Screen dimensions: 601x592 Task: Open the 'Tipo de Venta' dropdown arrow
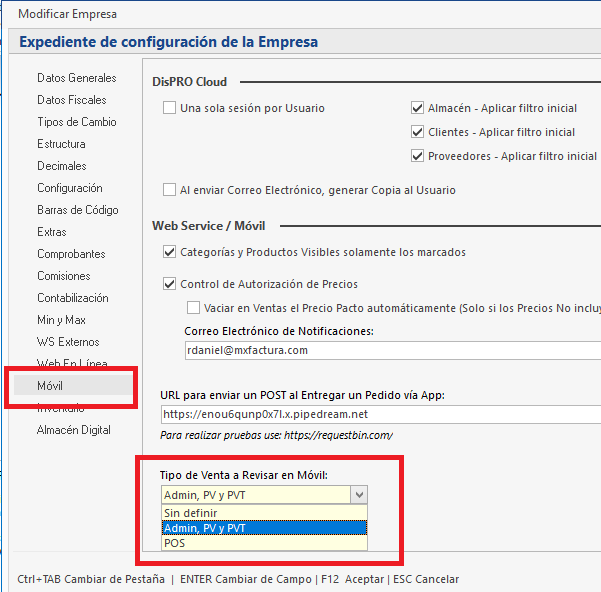[x=359, y=494]
